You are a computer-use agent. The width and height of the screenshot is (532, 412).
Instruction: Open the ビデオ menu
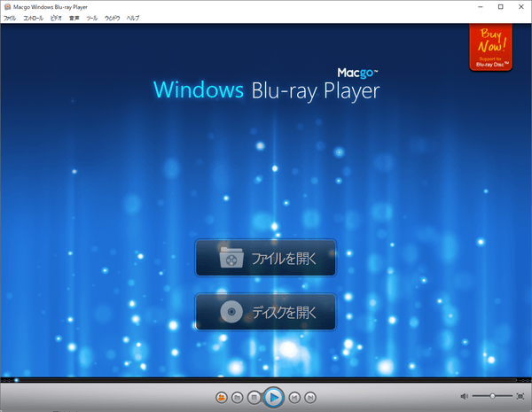coord(56,18)
